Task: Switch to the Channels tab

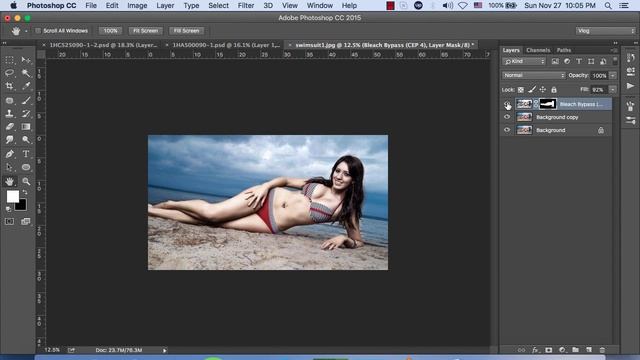Action: [x=538, y=50]
